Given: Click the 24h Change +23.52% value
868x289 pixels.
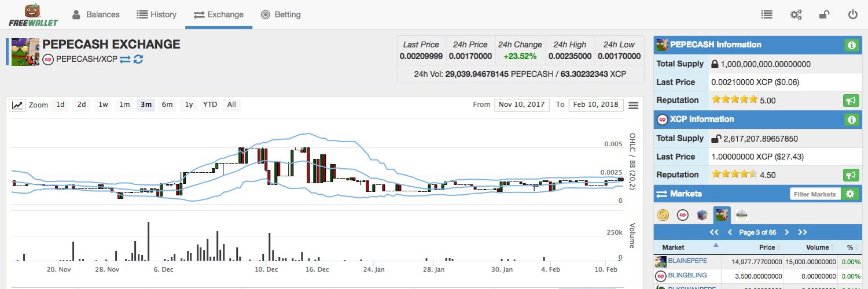Looking at the screenshot, I should tap(520, 56).
